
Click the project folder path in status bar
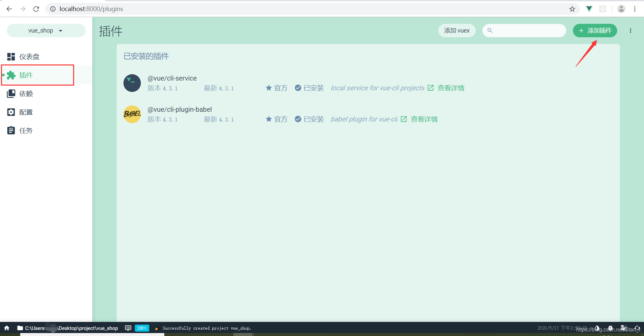pos(67,328)
